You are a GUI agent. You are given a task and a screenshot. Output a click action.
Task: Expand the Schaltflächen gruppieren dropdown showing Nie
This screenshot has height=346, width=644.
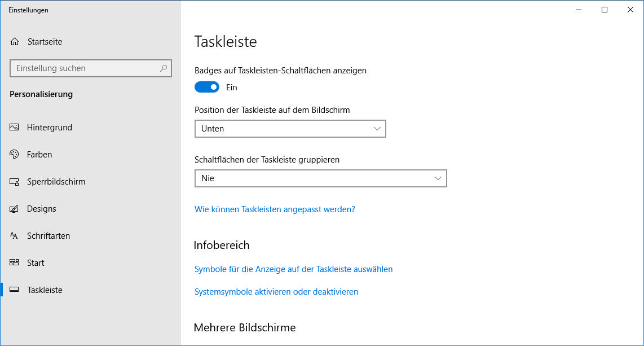coord(320,178)
